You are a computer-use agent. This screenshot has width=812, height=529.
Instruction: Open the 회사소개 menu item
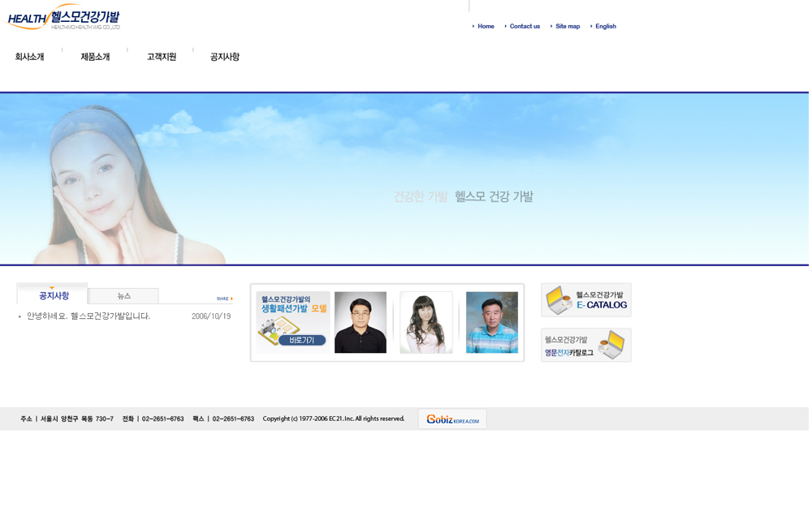click(x=30, y=58)
